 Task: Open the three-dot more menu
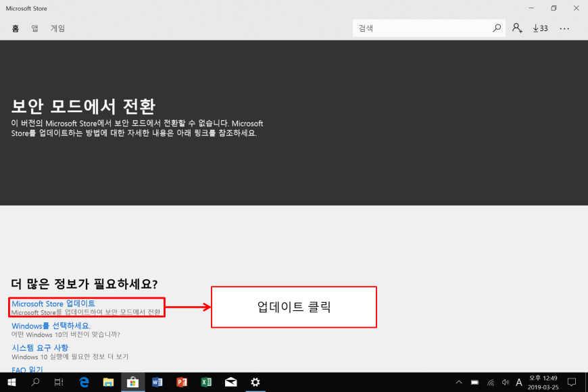[564, 28]
